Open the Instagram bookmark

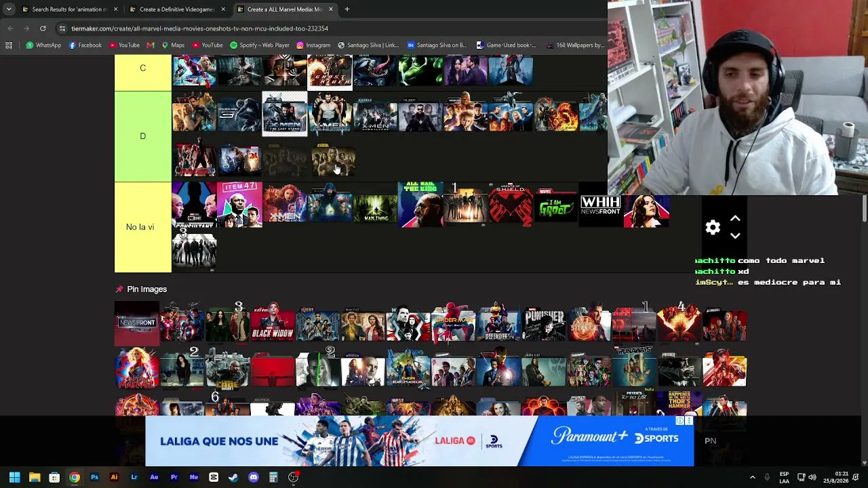pyautogui.click(x=313, y=45)
